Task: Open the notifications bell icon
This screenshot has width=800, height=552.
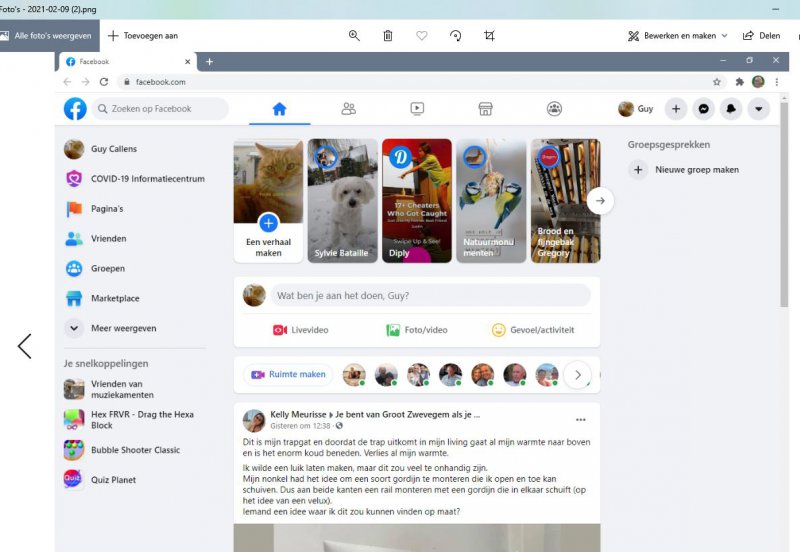Action: pos(731,109)
